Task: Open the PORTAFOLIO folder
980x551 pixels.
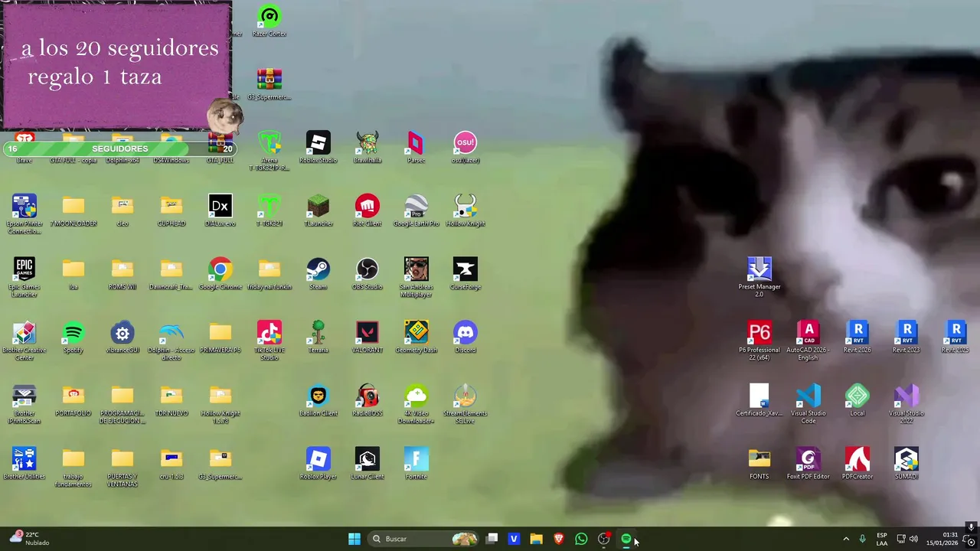Action: tap(73, 402)
